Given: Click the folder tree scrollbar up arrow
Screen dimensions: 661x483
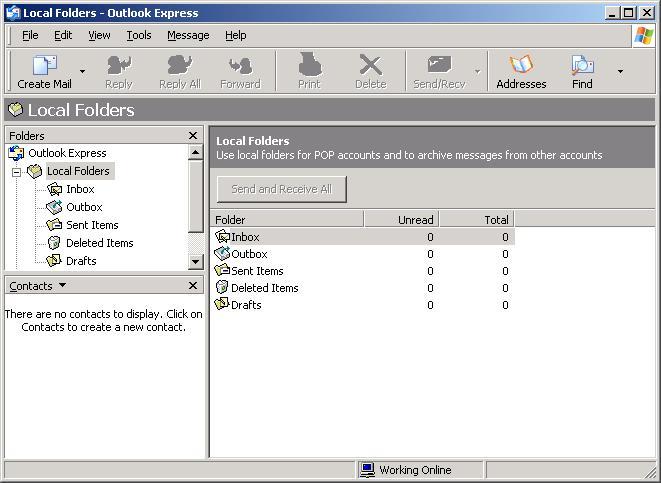Looking at the screenshot, I should (x=195, y=152).
